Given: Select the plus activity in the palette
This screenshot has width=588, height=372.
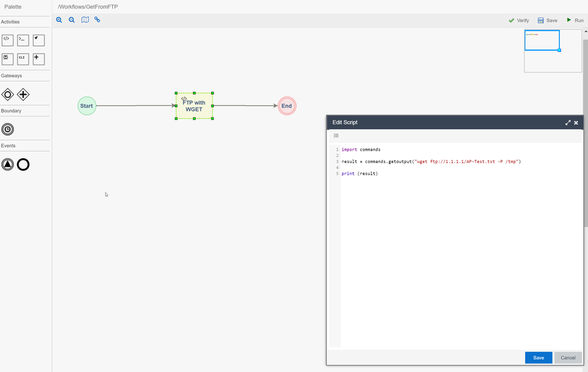Looking at the screenshot, I should coord(38,59).
